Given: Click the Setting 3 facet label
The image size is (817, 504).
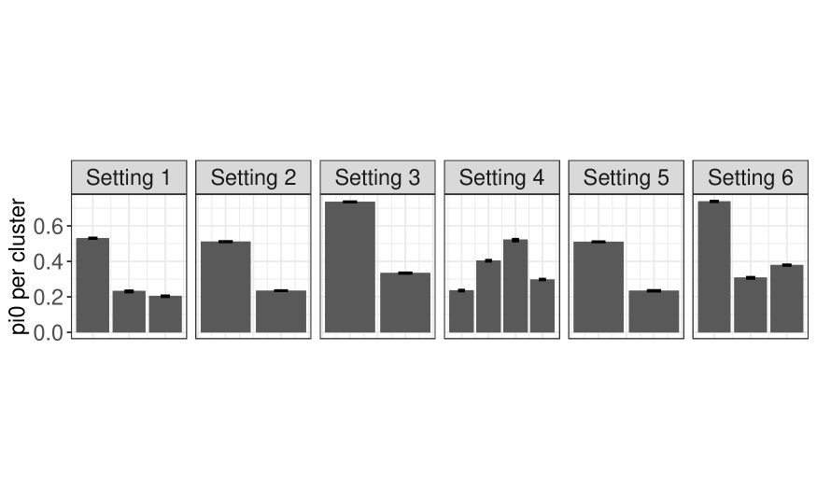Looking at the screenshot, I should pos(377,177).
